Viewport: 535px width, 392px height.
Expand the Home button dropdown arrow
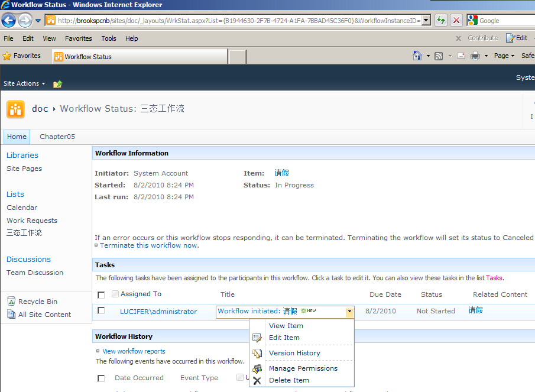coord(428,56)
